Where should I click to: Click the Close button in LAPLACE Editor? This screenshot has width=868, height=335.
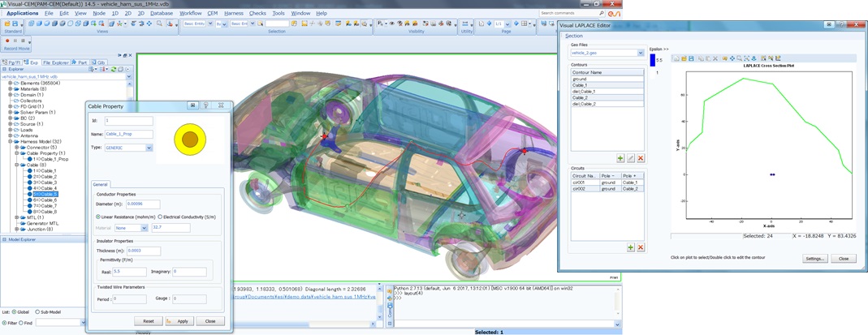tap(843, 258)
